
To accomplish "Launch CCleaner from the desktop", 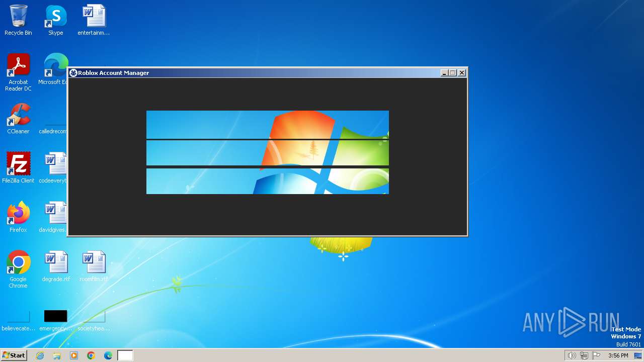I will (x=18, y=119).
